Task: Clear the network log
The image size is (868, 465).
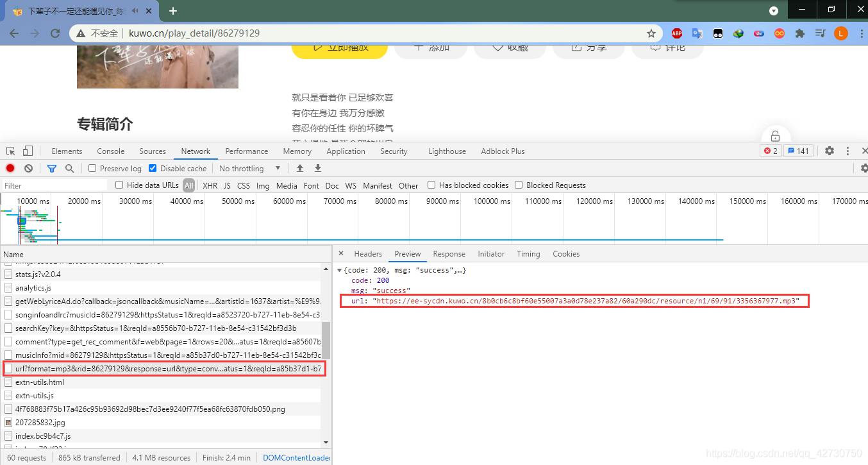Action: tap(28, 168)
